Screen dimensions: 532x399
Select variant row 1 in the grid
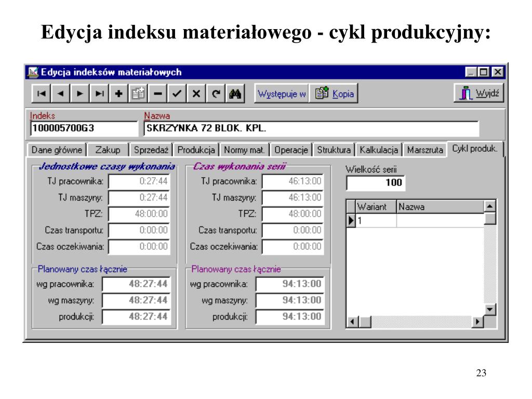[x=420, y=220]
